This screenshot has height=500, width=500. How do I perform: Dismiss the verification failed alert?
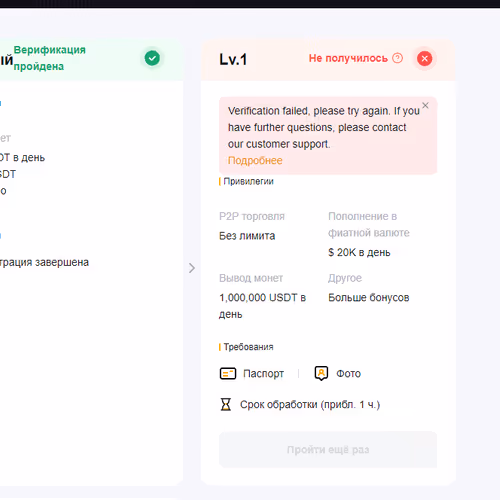tap(425, 106)
